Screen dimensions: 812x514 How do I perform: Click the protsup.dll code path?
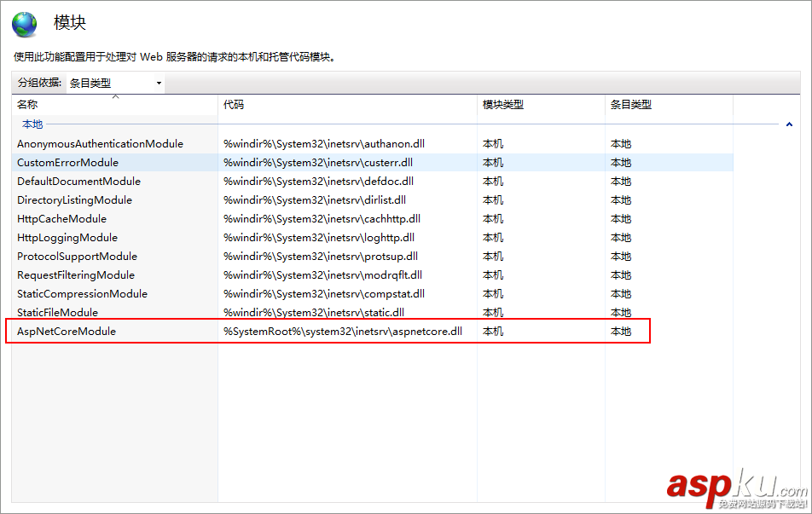coord(321,257)
